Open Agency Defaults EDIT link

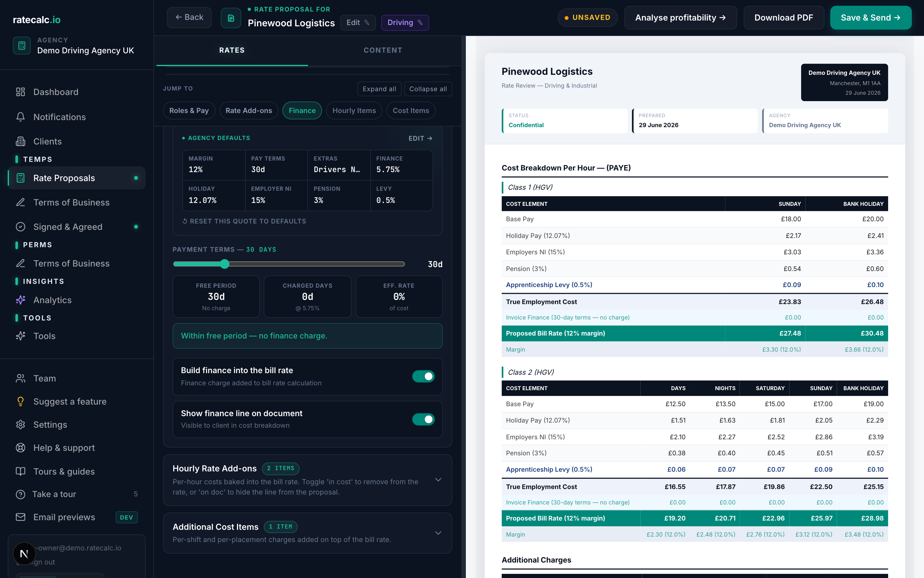[420, 138]
